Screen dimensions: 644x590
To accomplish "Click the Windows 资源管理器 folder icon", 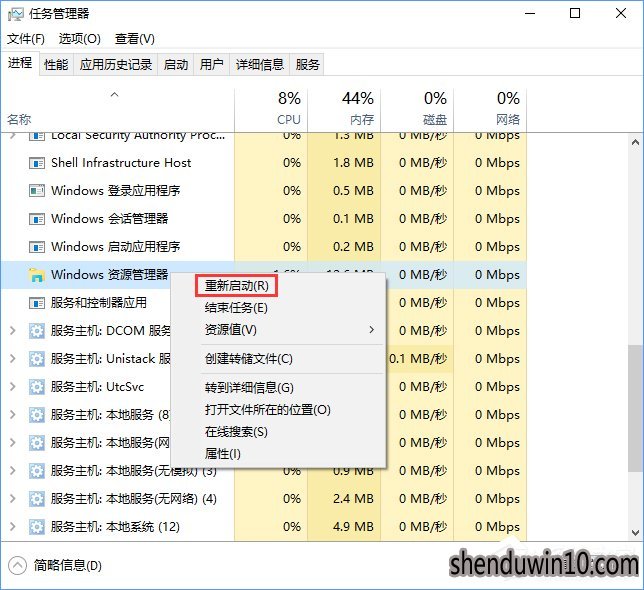I will click(37, 275).
